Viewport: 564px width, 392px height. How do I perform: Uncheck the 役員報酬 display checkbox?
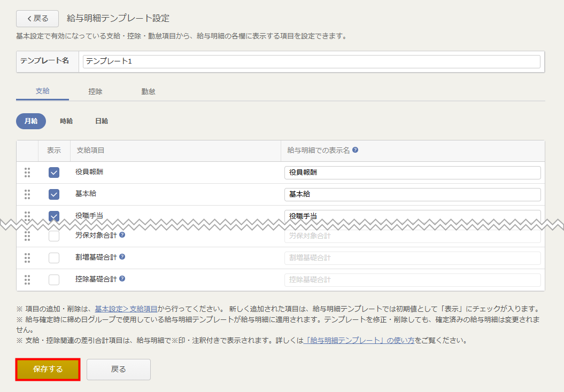click(54, 173)
